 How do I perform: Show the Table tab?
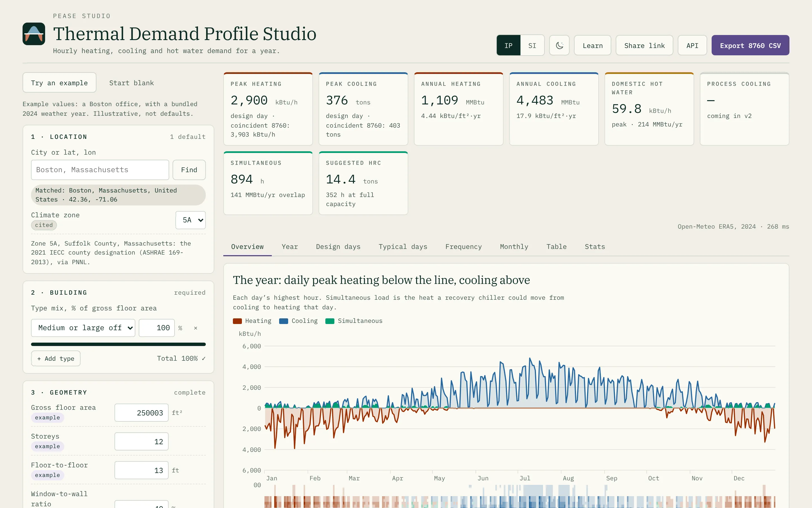pos(556,247)
